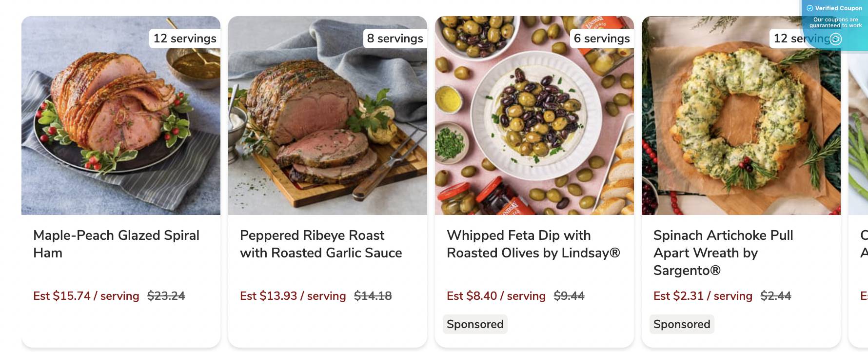
Task: Click the Est $15.74 per serving price
Action: point(86,295)
